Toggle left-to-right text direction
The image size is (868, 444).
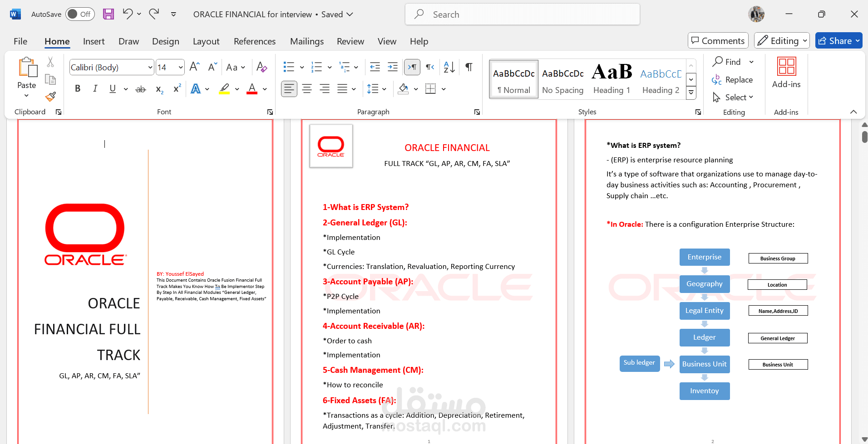click(412, 67)
